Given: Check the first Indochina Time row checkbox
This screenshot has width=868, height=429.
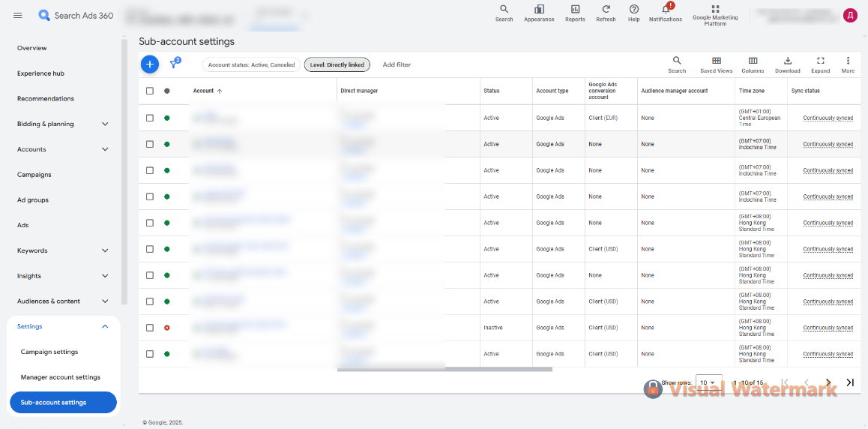Looking at the screenshot, I should 149,144.
